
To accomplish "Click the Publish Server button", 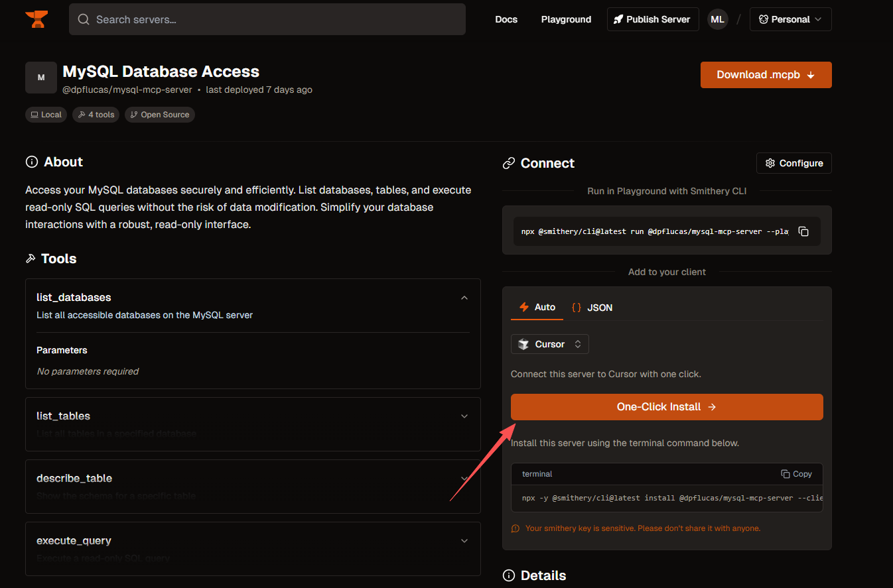I will tap(653, 19).
